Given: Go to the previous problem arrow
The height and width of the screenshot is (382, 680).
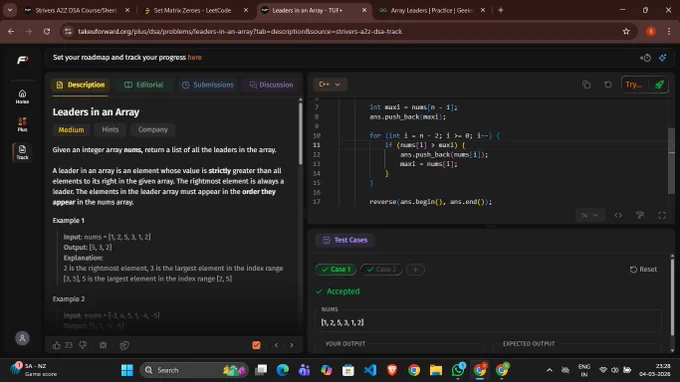Looking at the screenshot, I should (x=276, y=345).
